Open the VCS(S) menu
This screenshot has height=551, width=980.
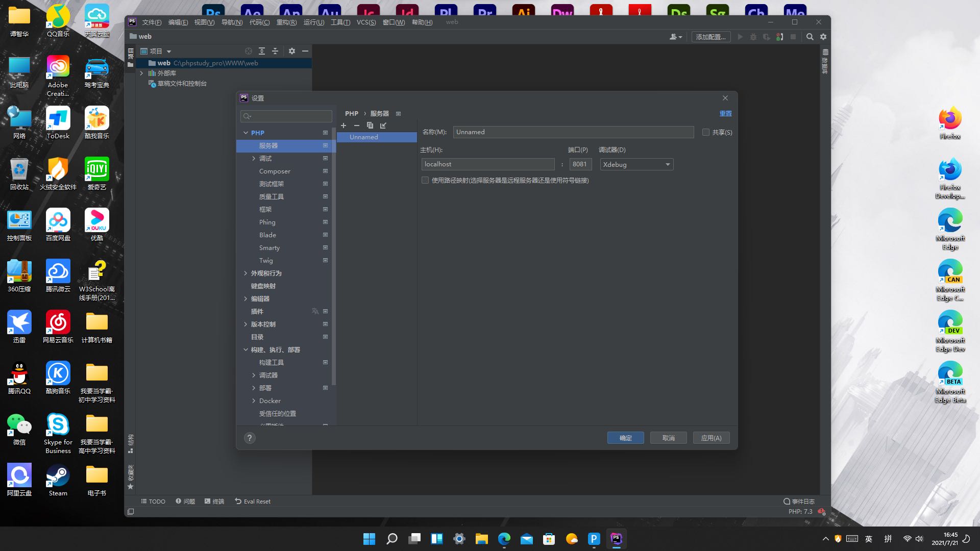pyautogui.click(x=366, y=22)
